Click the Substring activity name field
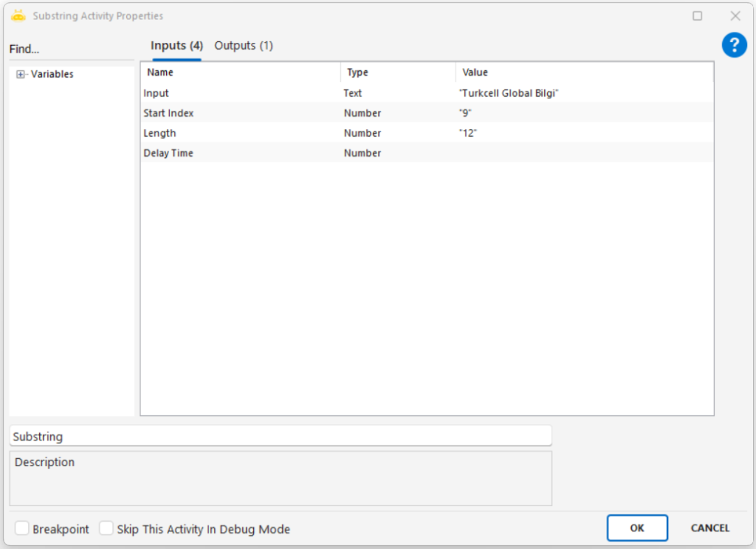Screen dimensions: 756x549 [x=280, y=436]
